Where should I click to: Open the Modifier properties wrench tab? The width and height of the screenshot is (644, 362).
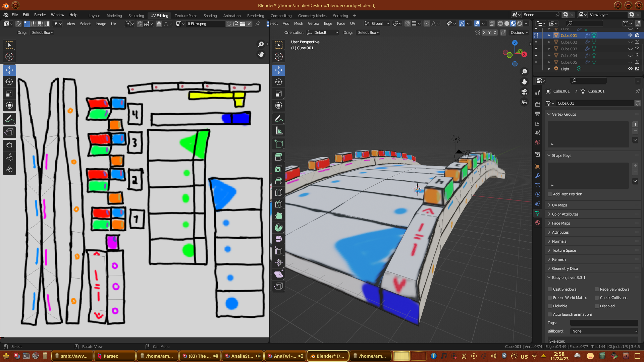pyautogui.click(x=538, y=176)
